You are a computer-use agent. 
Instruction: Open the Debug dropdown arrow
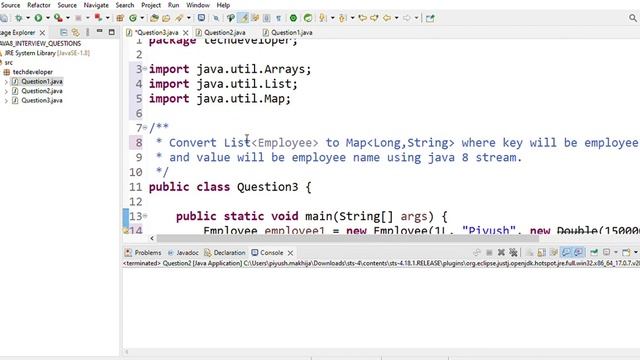click(28, 18)
